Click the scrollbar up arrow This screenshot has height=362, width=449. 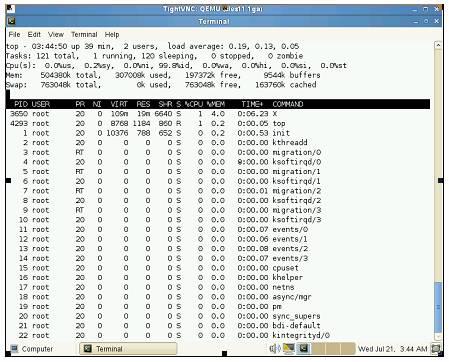point(438,45)
